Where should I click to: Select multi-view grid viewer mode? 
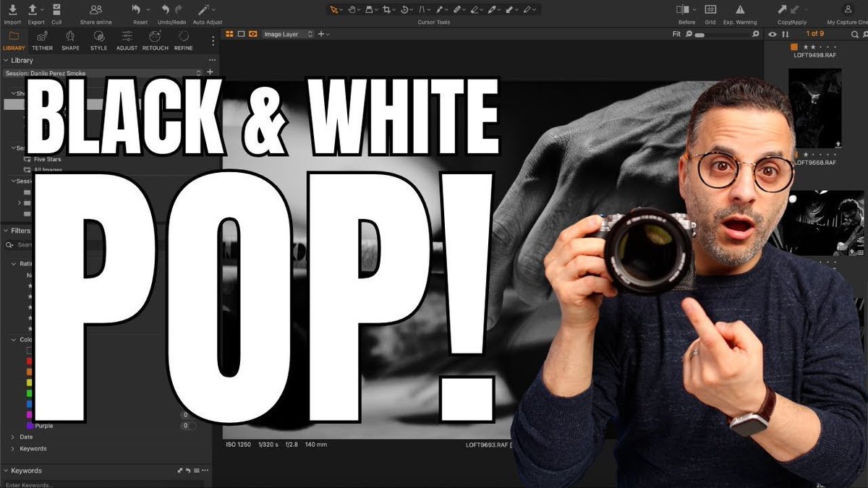[229, 34]
